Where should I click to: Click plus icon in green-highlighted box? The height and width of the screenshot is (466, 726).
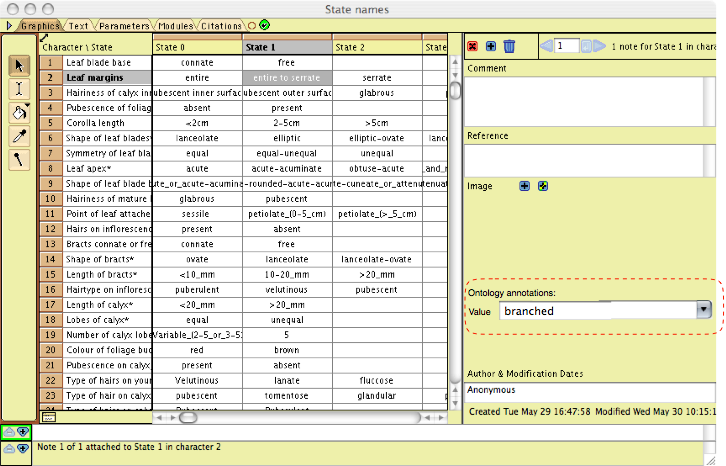tap(23, 432)
